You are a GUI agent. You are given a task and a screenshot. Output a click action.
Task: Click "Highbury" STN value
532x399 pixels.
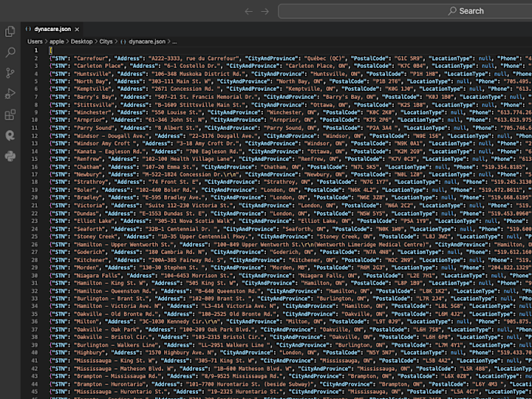(x=89, y=353)
